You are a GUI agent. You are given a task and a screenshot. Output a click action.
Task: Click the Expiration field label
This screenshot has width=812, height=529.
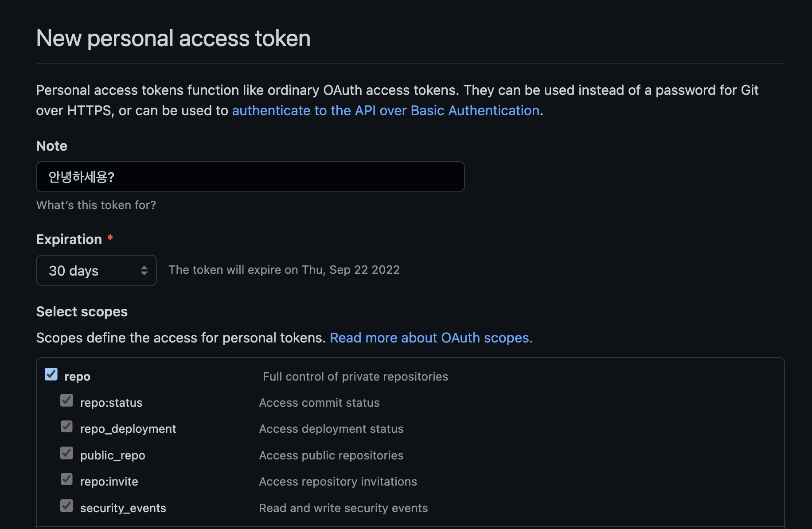pos(69,239)
